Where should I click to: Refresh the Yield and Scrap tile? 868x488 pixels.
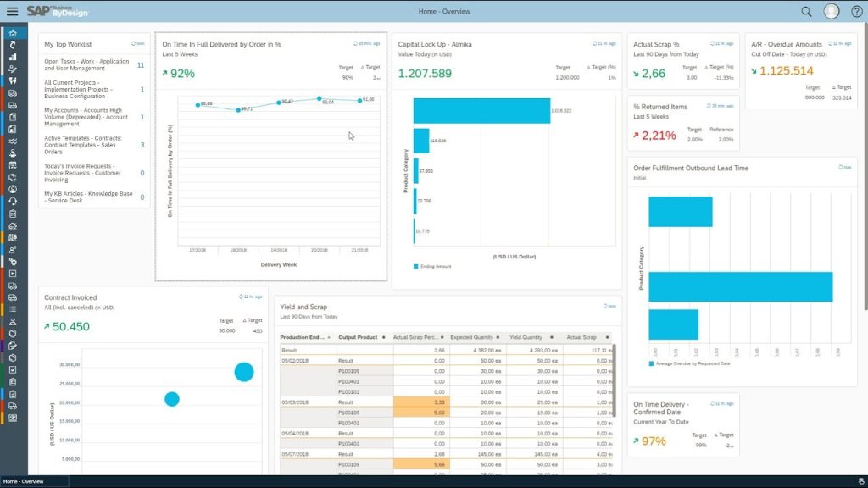[x=609, y=306]
